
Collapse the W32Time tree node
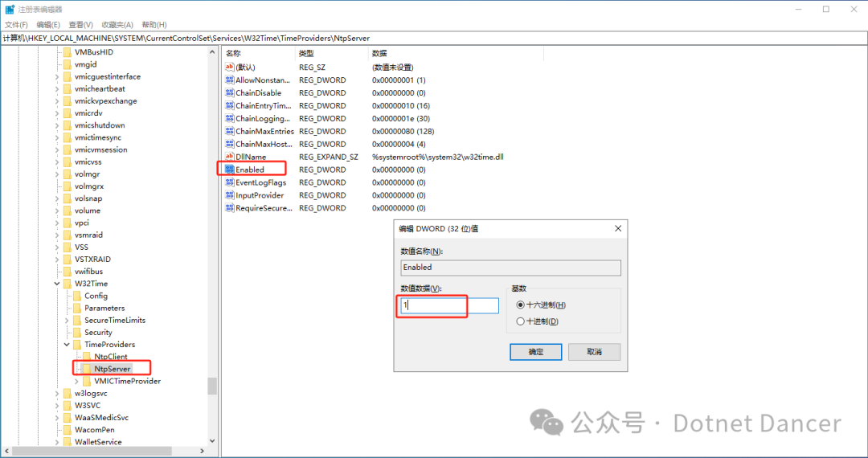click(x=57, y=283)
